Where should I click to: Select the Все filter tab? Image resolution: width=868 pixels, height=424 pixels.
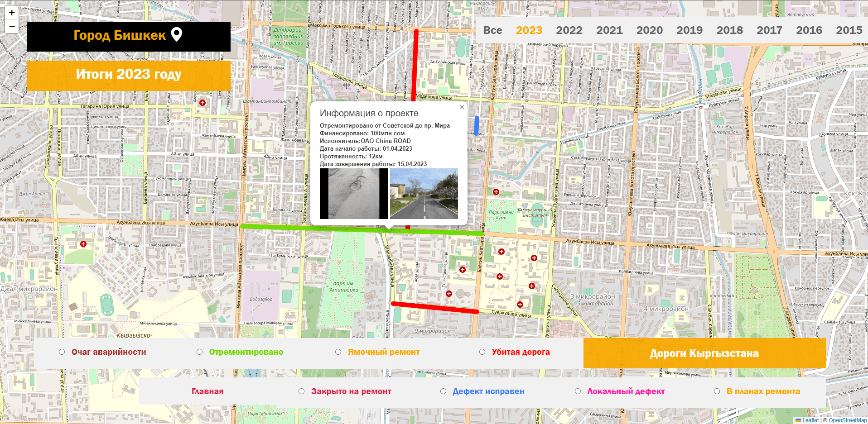[x=493, y=30]
